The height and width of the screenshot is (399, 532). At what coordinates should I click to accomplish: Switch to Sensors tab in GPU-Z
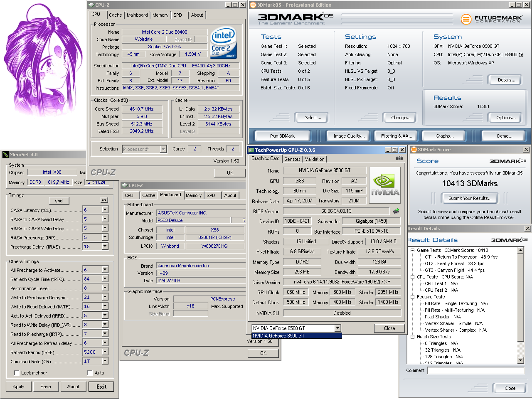coord(292,159)
